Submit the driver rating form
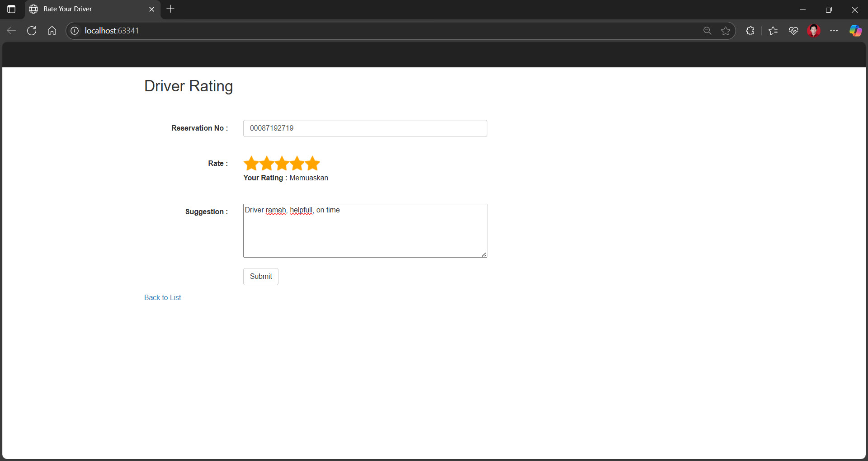 [x=261, y=277]
